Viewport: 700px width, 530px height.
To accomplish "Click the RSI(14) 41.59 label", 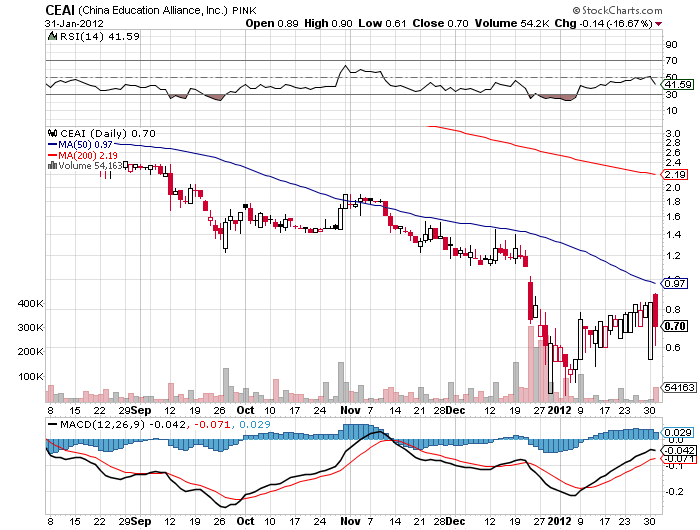I will (100, 37).
